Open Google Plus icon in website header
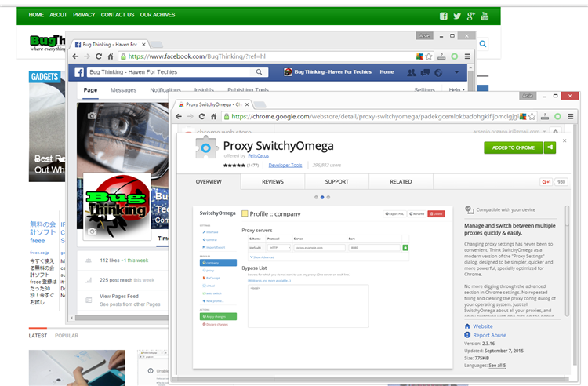This screenshot has width=588, height=386. pyautogui.click(x=470, y=16)
